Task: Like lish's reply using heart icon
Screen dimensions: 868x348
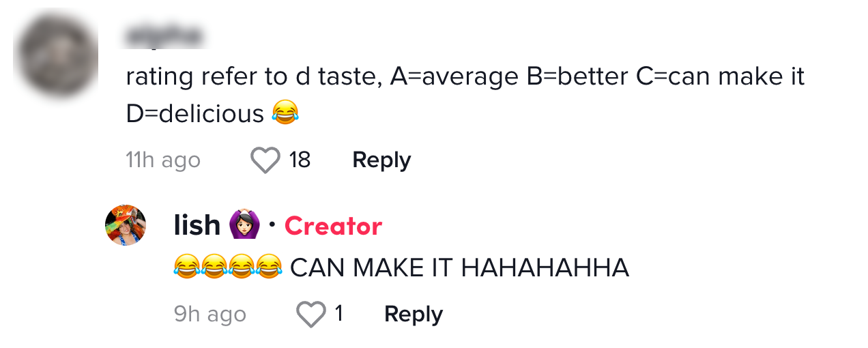Action: [x=311, y=315]
